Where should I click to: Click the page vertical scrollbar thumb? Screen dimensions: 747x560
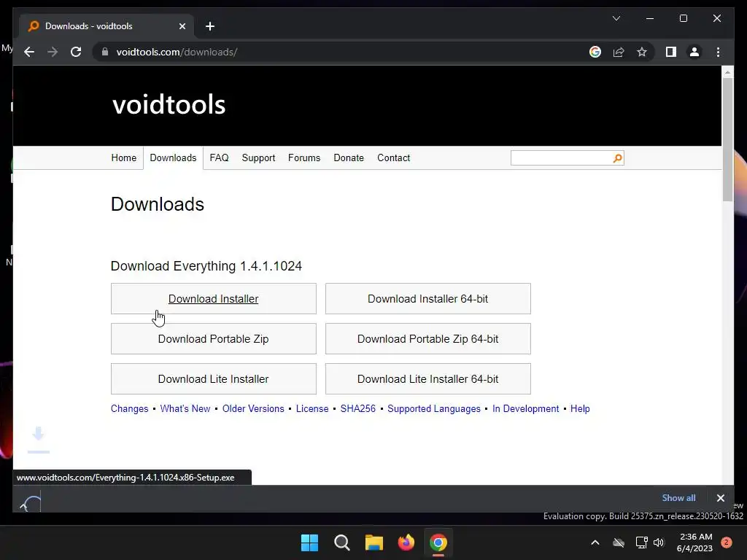[727, 139]
